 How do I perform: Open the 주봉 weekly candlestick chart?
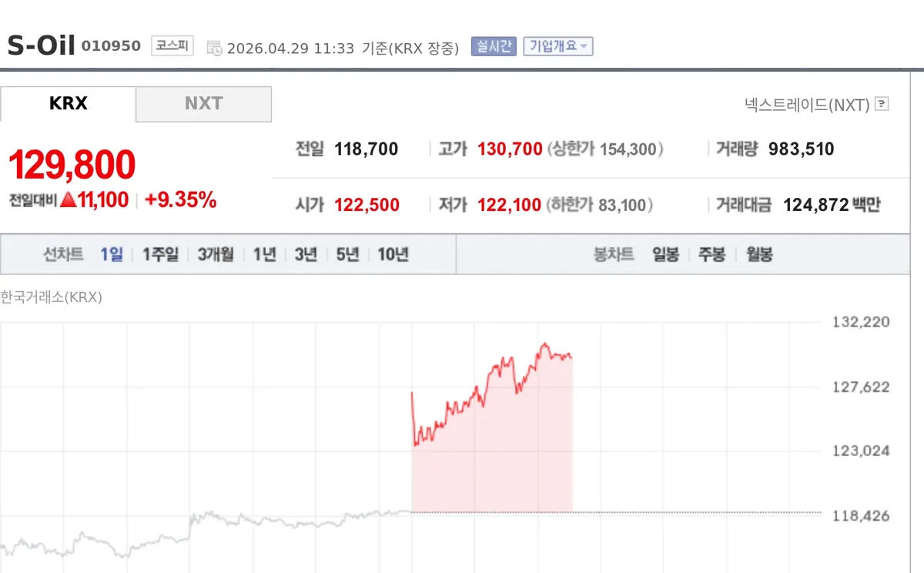pyautogui.click(x=711, y=255)
